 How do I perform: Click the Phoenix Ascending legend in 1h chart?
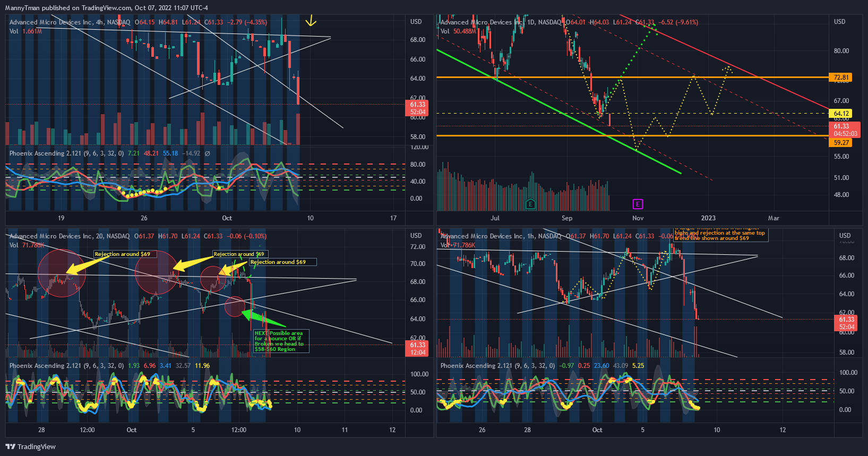click(497, 366)
